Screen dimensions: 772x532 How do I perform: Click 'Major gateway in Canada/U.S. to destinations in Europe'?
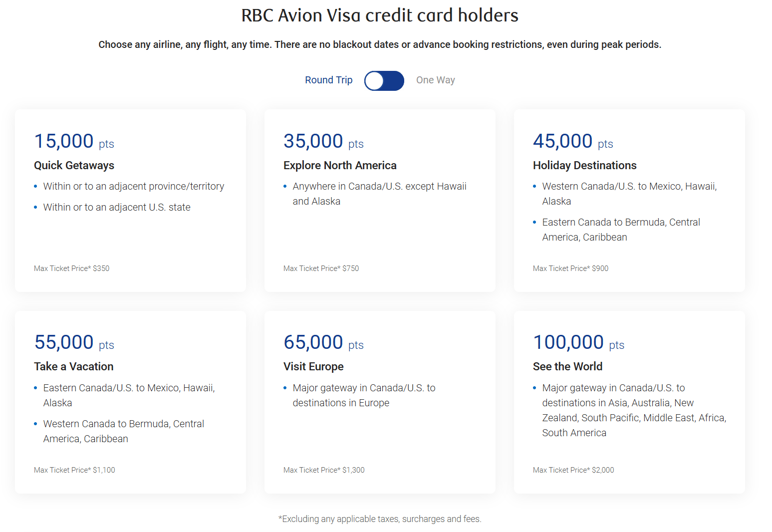point(364,395)
